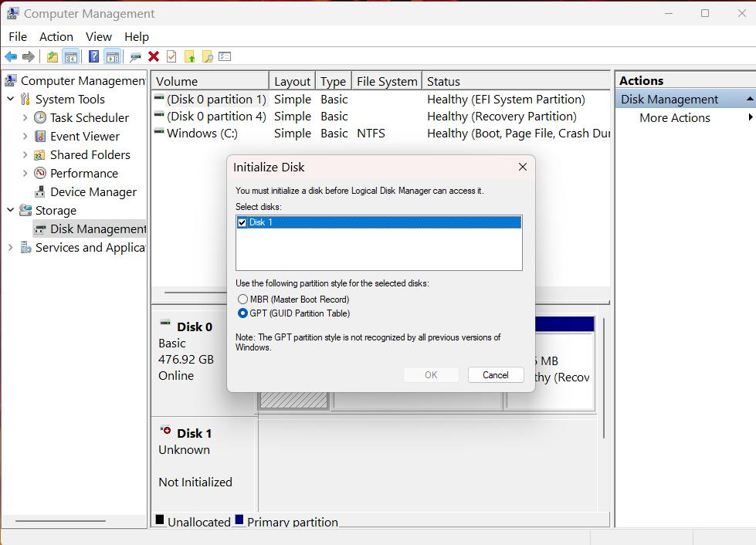Expand the Task Scheduler node
756x545 pixels.
[25, 117]
